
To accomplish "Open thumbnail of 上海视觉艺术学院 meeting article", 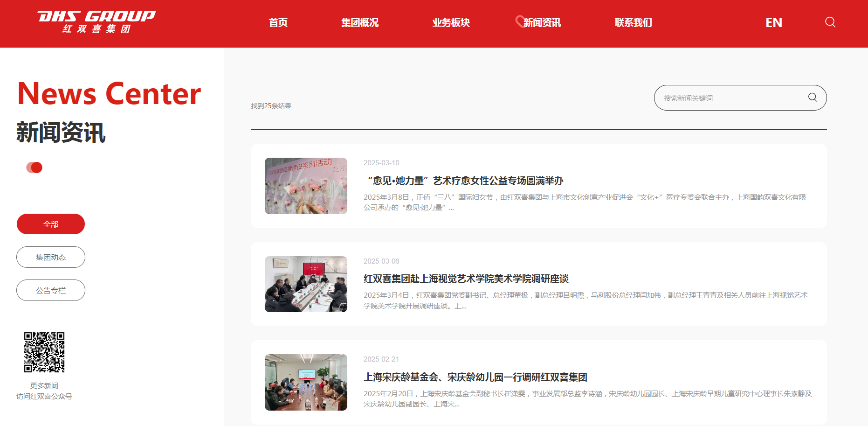I will click(x=306, y=284).
